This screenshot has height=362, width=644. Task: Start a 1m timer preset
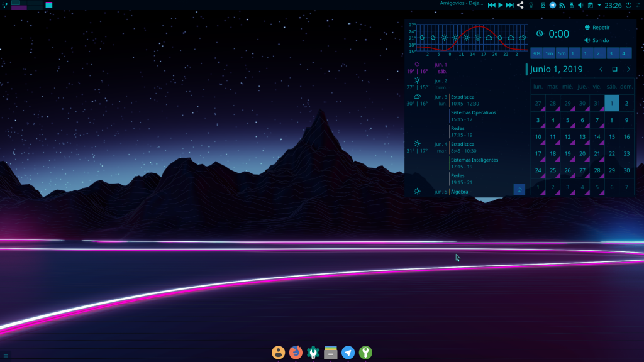549,53
